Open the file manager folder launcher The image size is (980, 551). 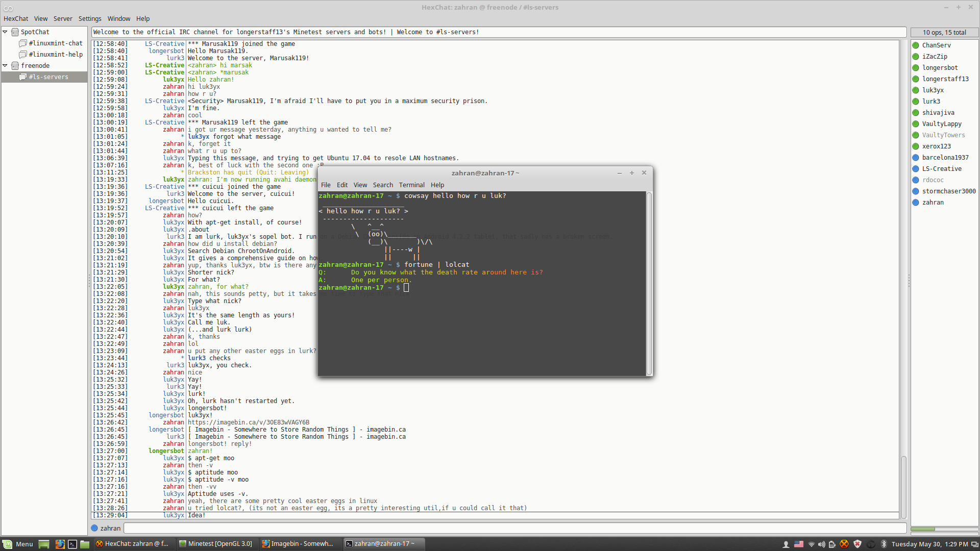85,544
